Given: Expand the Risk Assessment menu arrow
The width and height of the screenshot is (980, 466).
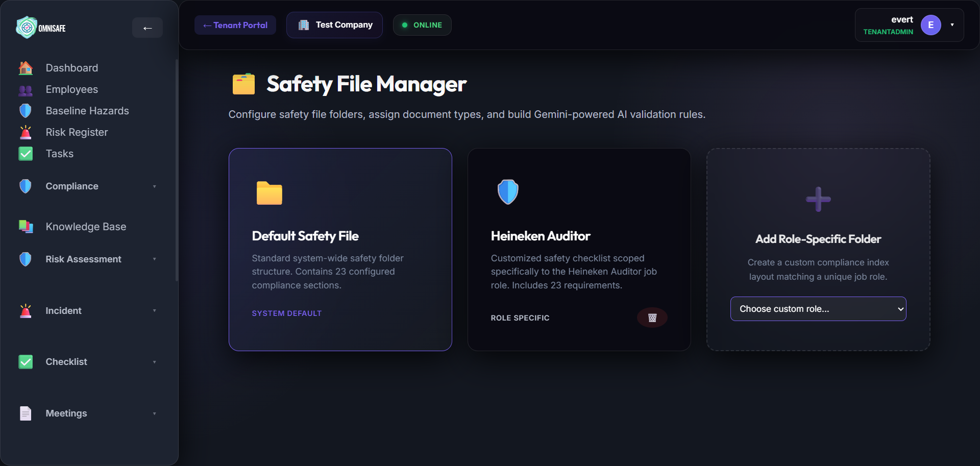Looking at the screenshot, I should (x=154, y=259).
